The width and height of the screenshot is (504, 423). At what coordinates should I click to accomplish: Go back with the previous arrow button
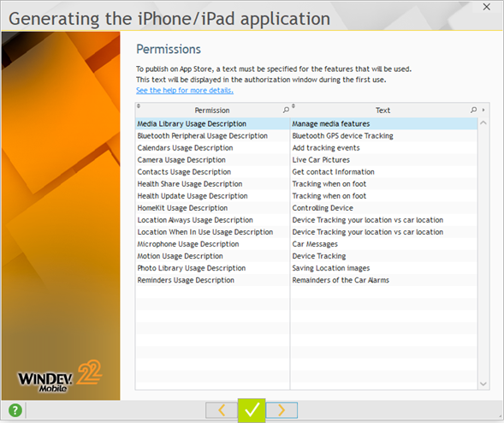click(222, 410)
